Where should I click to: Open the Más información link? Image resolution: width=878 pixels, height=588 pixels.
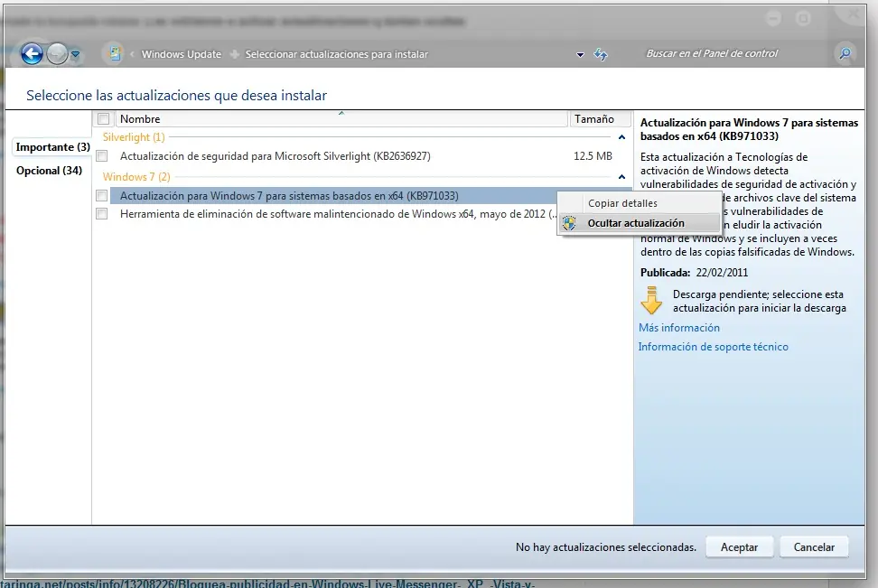pyautogui.click(x=679, y=328)
